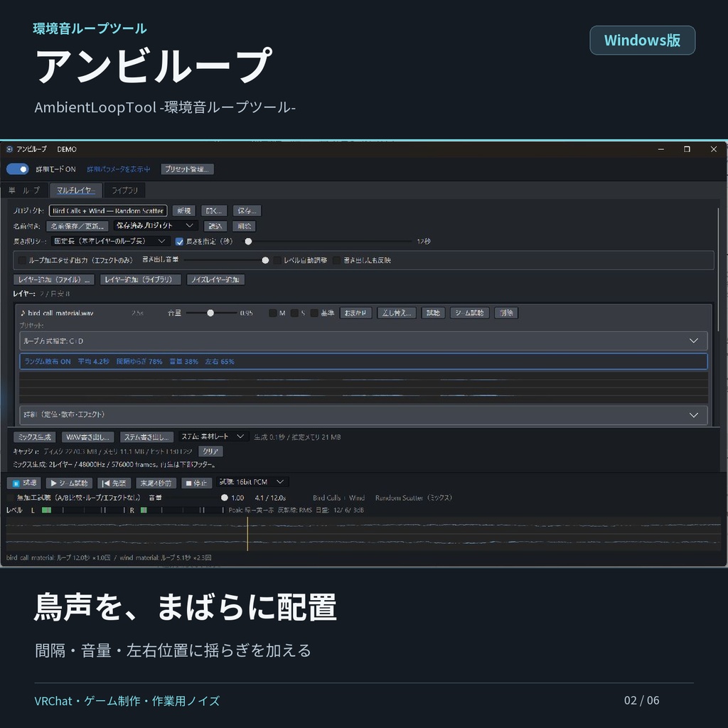
Task: Click the ランダム散布 ON summary bar
Action: pos(363,361)
